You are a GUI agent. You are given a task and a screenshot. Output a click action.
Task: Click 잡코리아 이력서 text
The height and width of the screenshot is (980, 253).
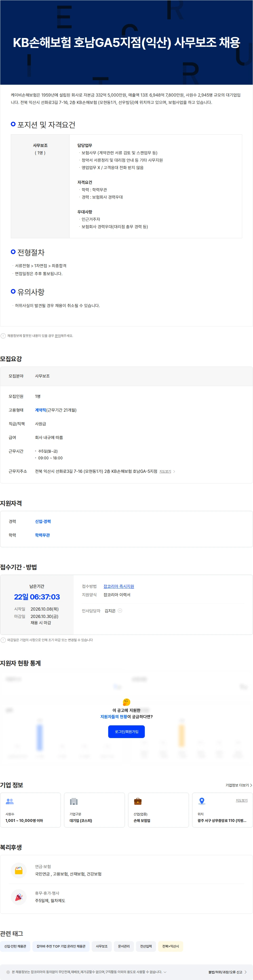click(x=117, y=594)
